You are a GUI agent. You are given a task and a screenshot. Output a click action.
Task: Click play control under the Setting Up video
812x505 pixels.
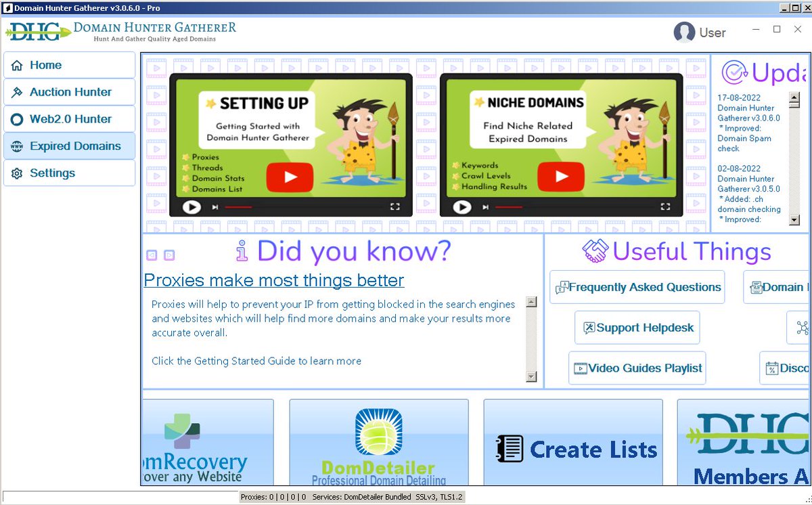191,207
